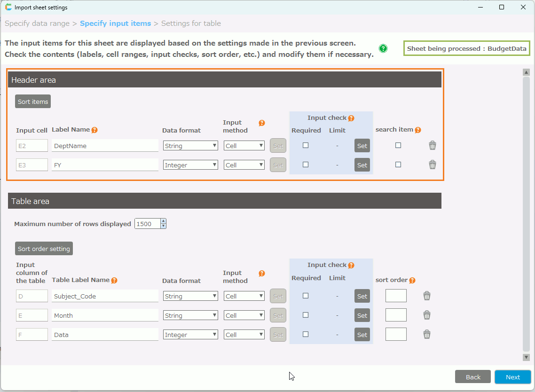Delete the Month table row

(427, 315)
